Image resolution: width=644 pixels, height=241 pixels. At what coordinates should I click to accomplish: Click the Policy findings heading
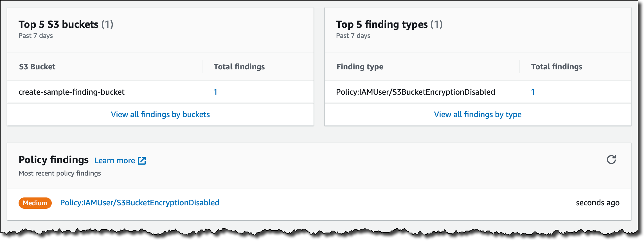click(53, 160)
